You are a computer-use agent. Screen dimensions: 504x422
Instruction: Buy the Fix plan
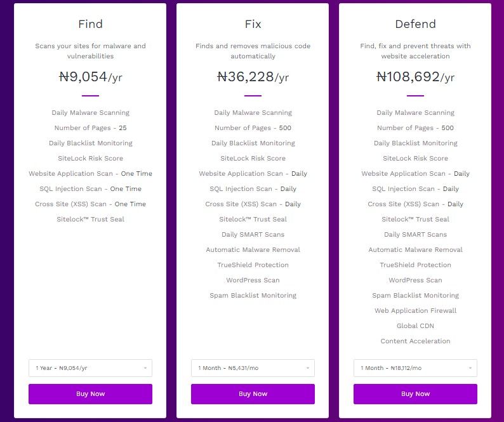(x=253, y=393)
